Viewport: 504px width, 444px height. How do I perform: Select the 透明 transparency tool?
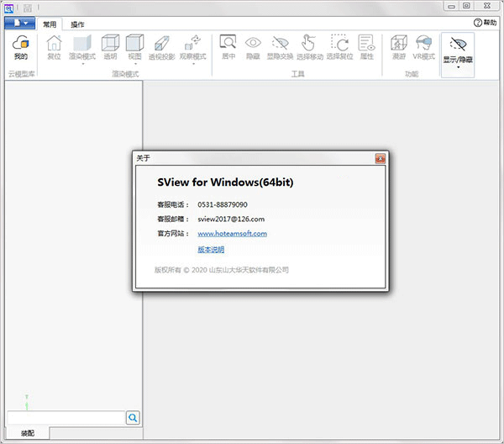click(x=110, y=47)
